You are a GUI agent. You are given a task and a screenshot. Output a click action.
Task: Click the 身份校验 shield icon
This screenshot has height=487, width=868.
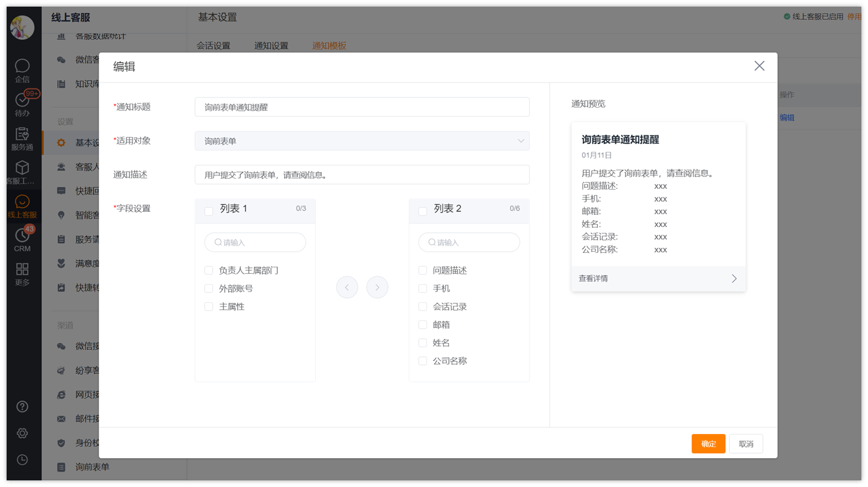[x=61, y=443]
